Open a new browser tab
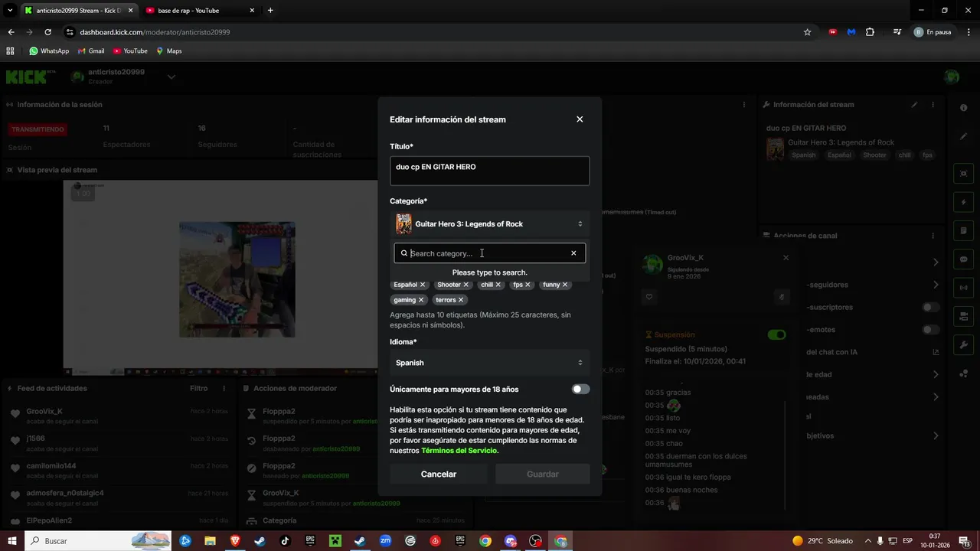This screenshot has width=980, height=551. pos(270,11)
